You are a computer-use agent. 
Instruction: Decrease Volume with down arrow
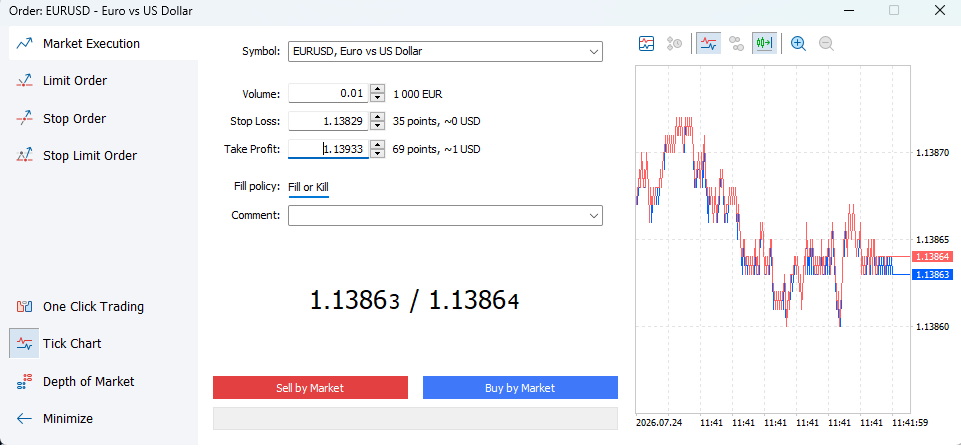pyautogui.click(x=378, y=98)
